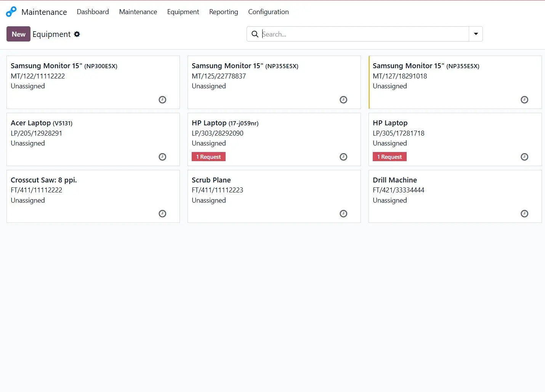545x392 pixels.
Task: Click Unassigned label on Drill Machine card
Action: (x=390, y=200)
